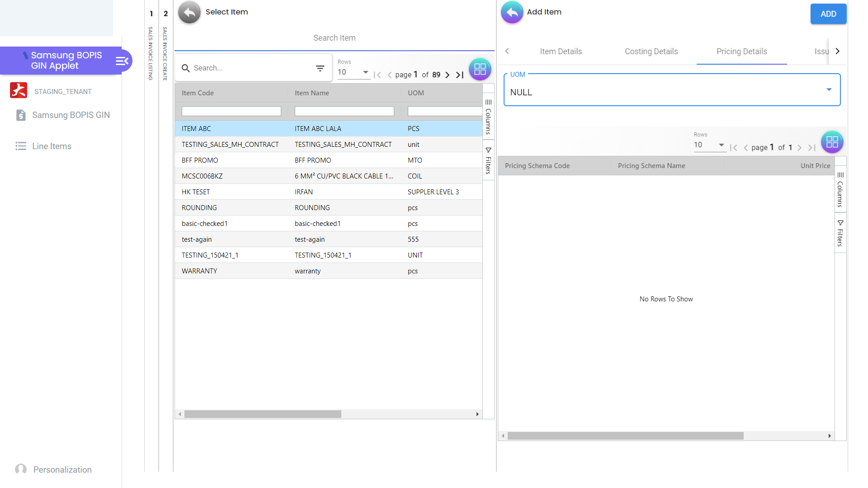Open the search filter options icon
The width and height of the screenshot is (868, 488).
click(x=320, y=68)
